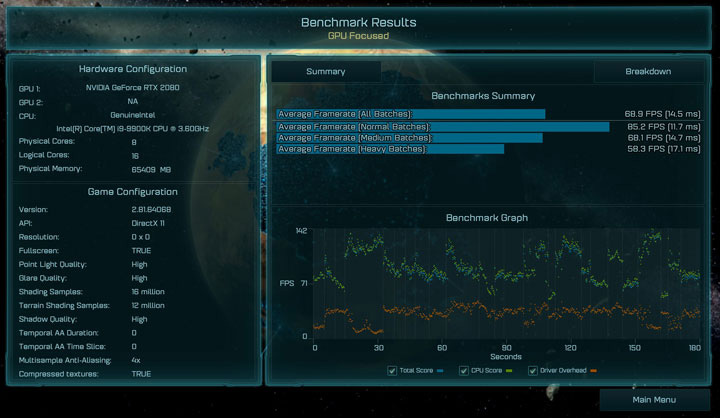Click the 68.9 FPS (14.5 ms) value
Image resolution: width=720 pixels, height=418 pixels.
tap(663, 114)
